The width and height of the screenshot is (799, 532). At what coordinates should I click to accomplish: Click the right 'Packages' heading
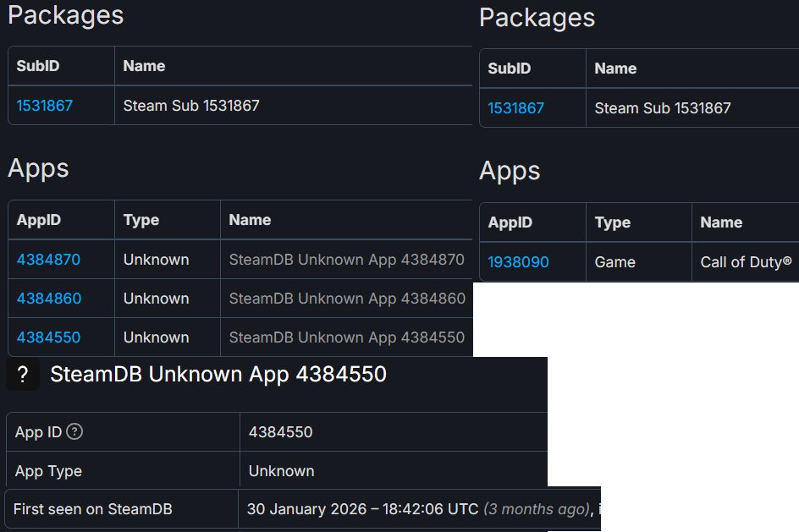click(x=537, y=18)
